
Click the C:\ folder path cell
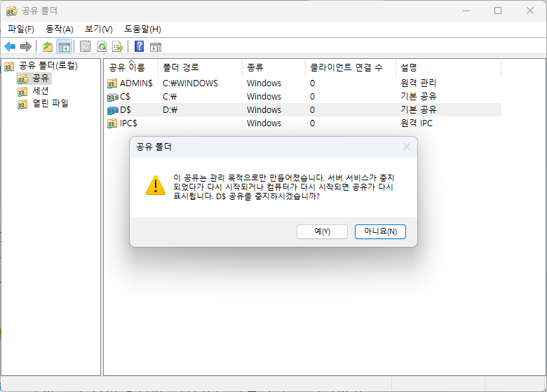pos(170,97)
